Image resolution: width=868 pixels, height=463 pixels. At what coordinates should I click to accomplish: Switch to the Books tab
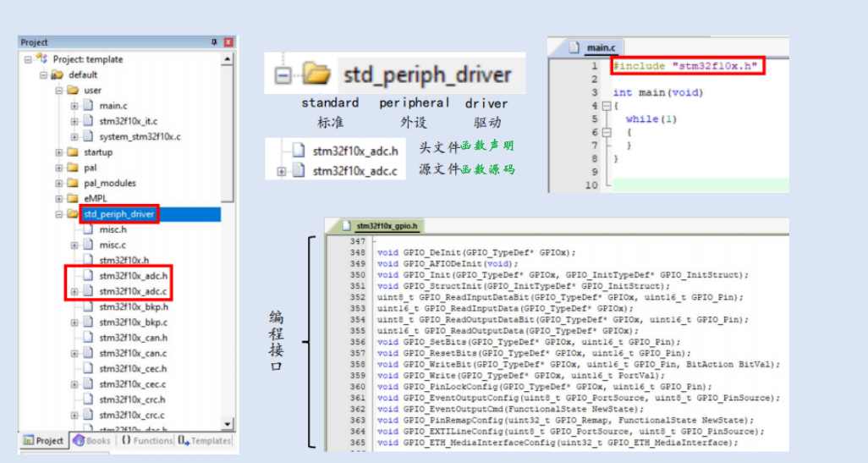92,441
